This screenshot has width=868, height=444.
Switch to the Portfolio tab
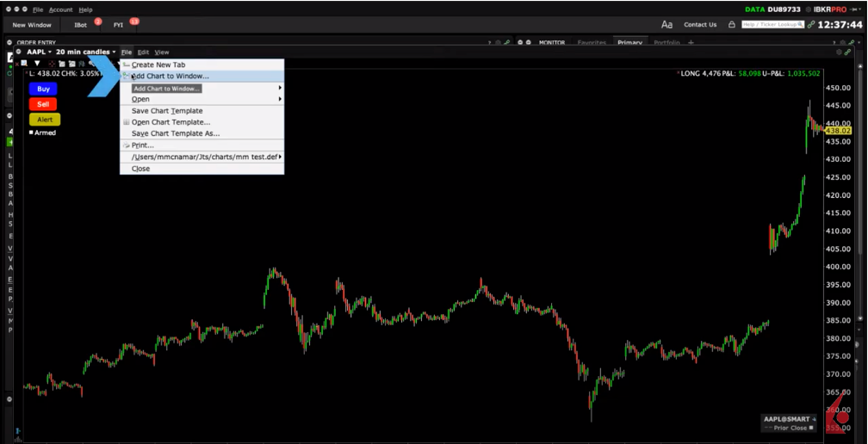point(666,42)
